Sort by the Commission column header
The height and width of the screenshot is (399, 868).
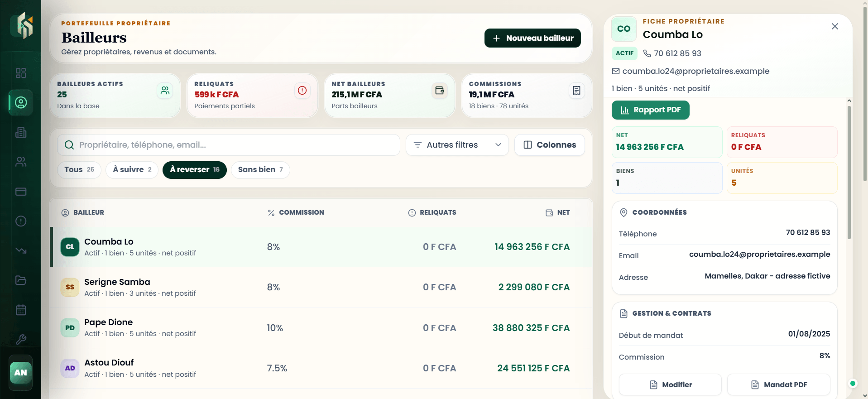point(296,212)
